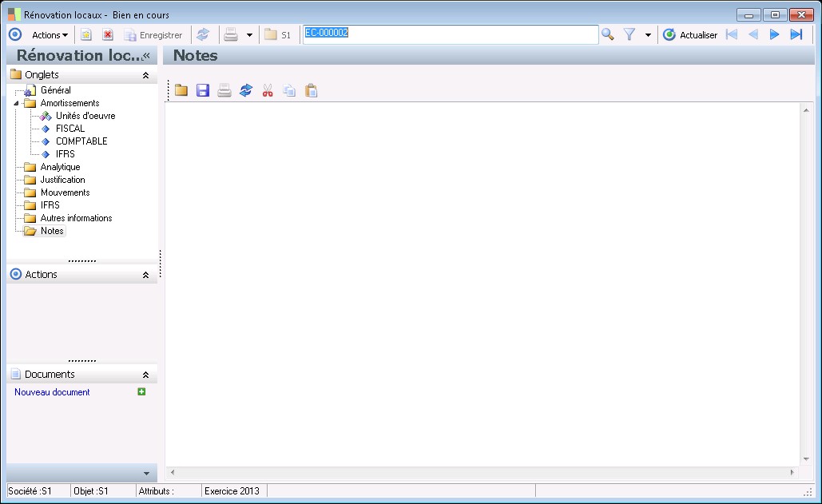
Task: Click the Notes toolbar refresh icon
Action: (x=246, y=90)
